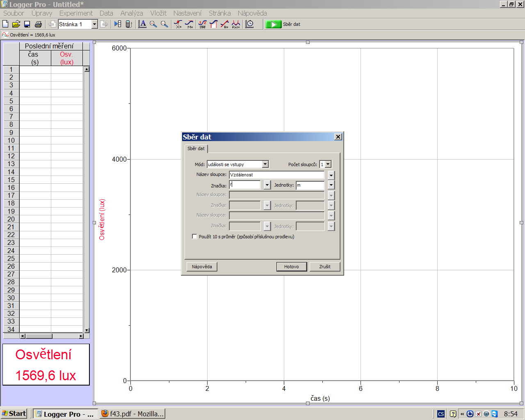Activate the Examine (X=) tool icon
The height and width of the screenshot is (420, 525).
[x=178, y=24]
